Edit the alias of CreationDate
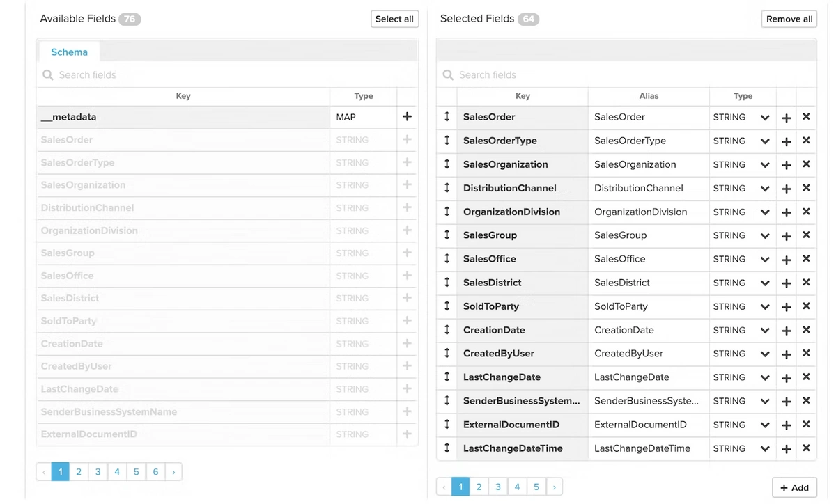Image resolution: width=836 pixels, height=504 pixels. click(x=649, y=330)
